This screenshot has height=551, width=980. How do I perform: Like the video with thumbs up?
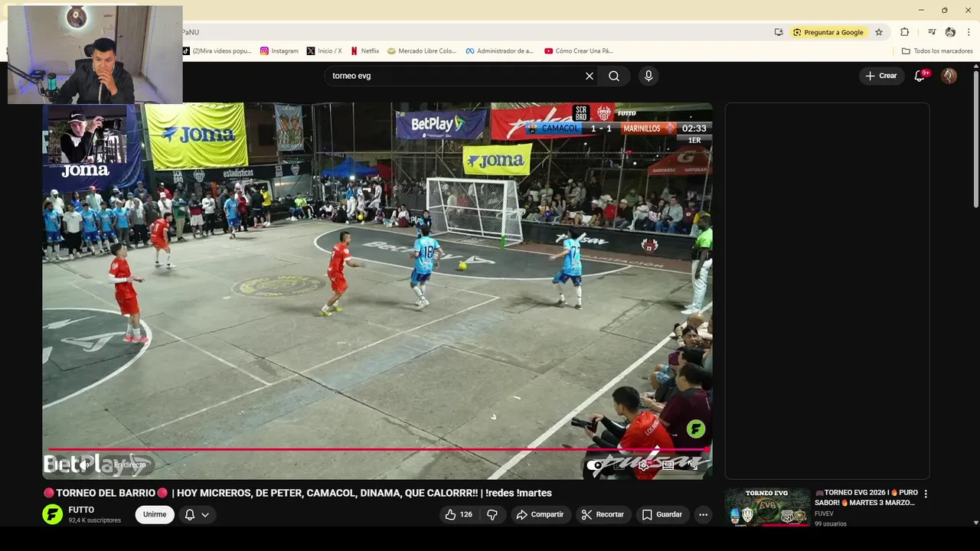tap(459, 514)
